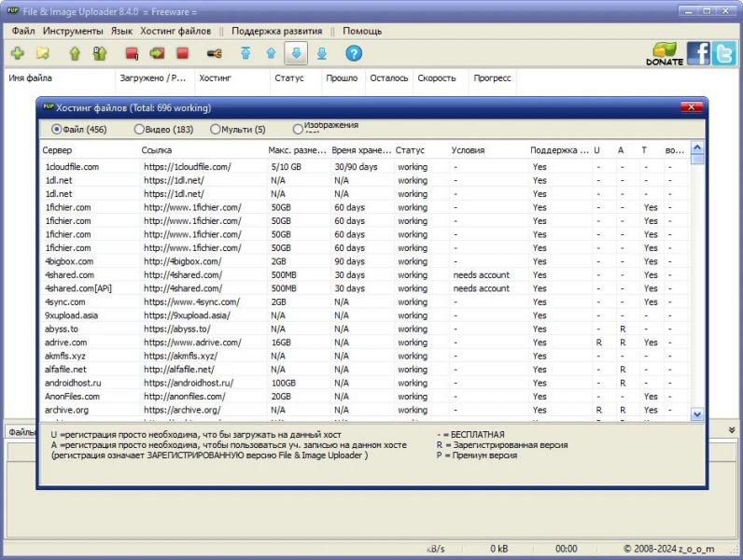Screen dimensions: 743x560
Task: Select the AnonFiles.com server row
Action: 365,397
